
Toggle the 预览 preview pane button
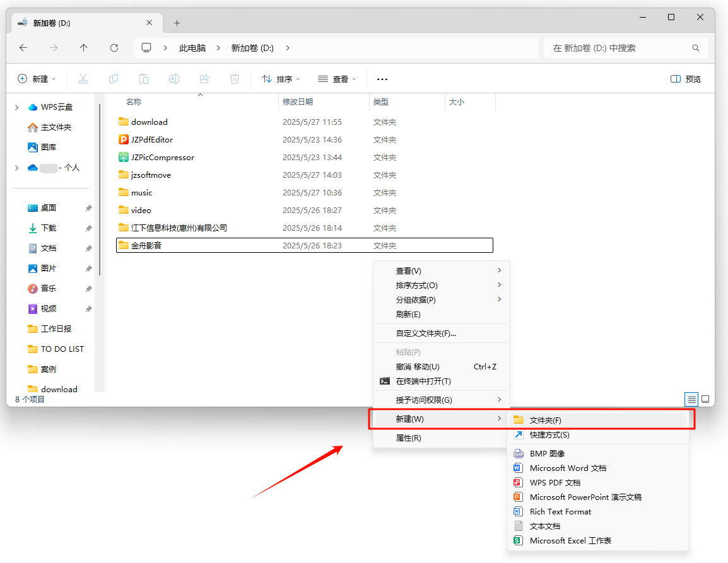[686, 79]
